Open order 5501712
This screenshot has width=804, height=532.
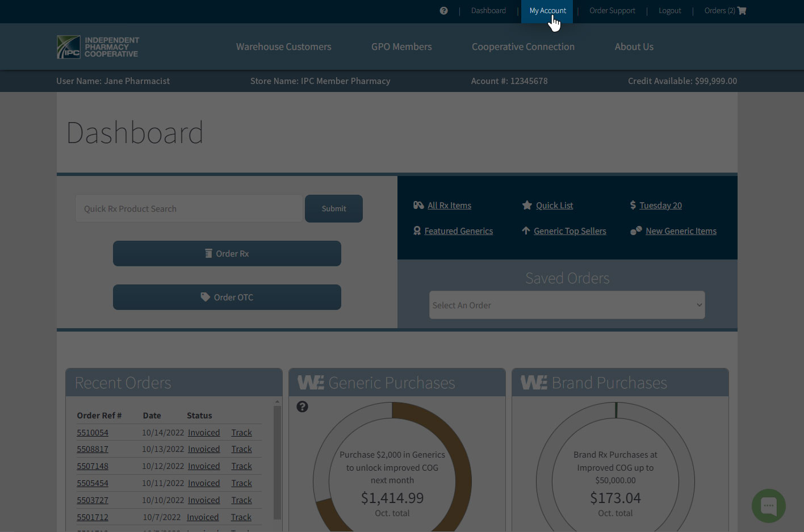pos(93,517)
